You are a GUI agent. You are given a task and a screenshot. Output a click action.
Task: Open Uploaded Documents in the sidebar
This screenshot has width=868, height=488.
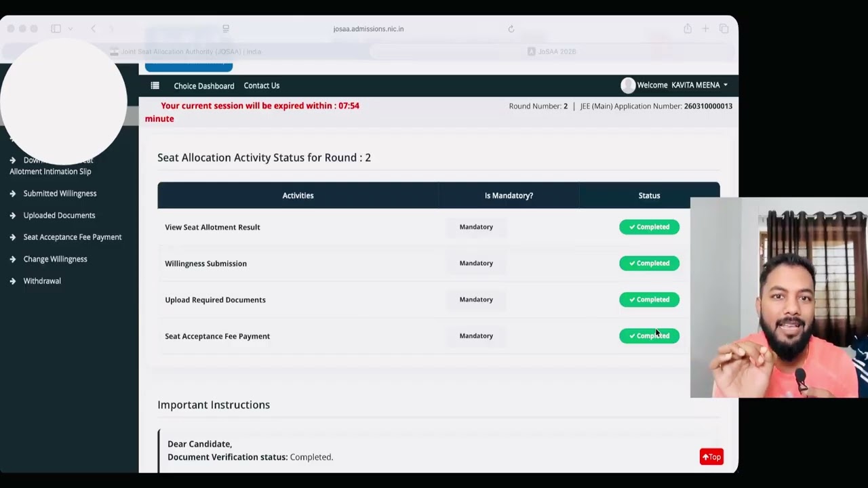pyautogui.click(x=59, y=216)
